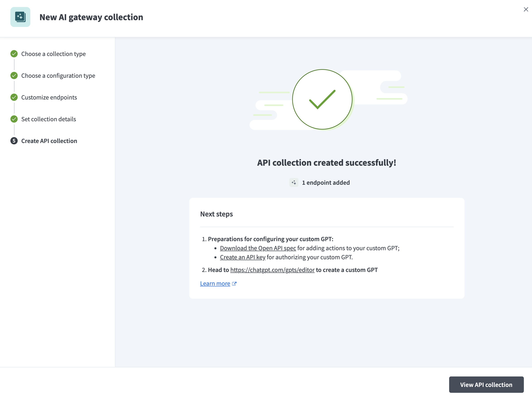The height and width of the screenshot is (398, 532).
Task: Select the Choose a collection type step
Action: 53,54
